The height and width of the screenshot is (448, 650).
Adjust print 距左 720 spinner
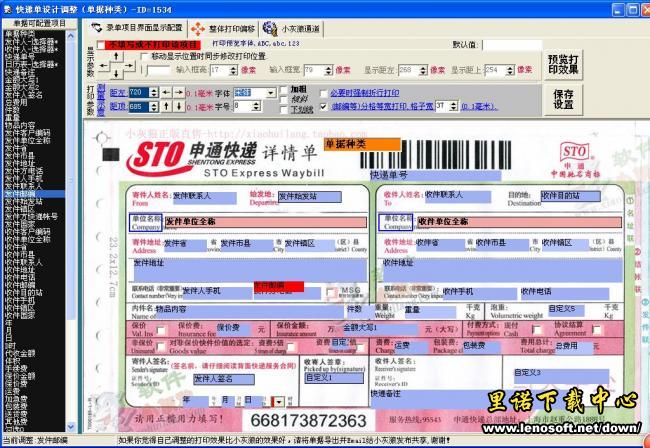coord(153,92)
